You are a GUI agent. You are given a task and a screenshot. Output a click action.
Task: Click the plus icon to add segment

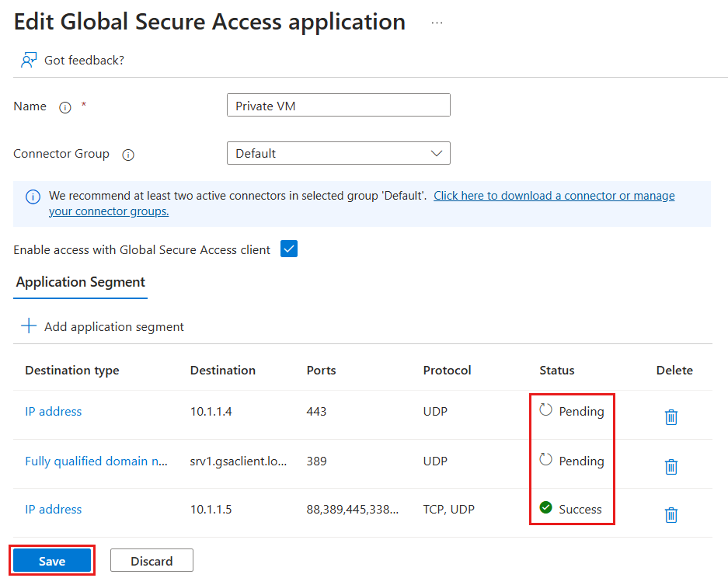pyautogui.click(x=29, y=326)
